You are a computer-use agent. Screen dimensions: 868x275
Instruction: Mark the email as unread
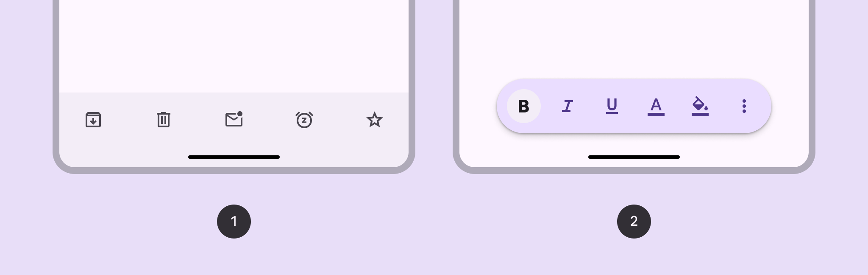coord(234,120)
